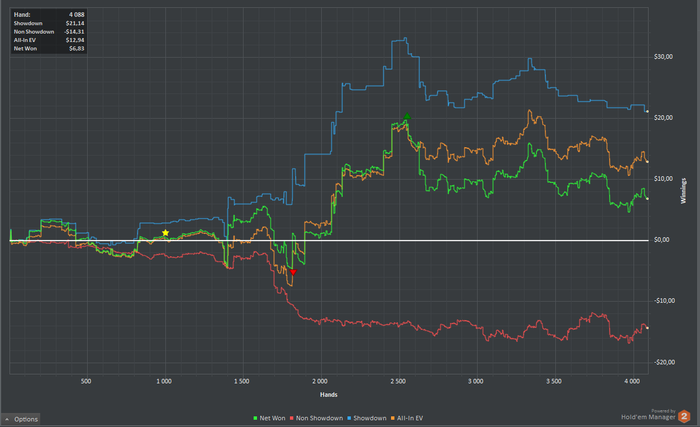Click the $20,00 axis label
Screen dimensions: 700x427
(663, 117)
